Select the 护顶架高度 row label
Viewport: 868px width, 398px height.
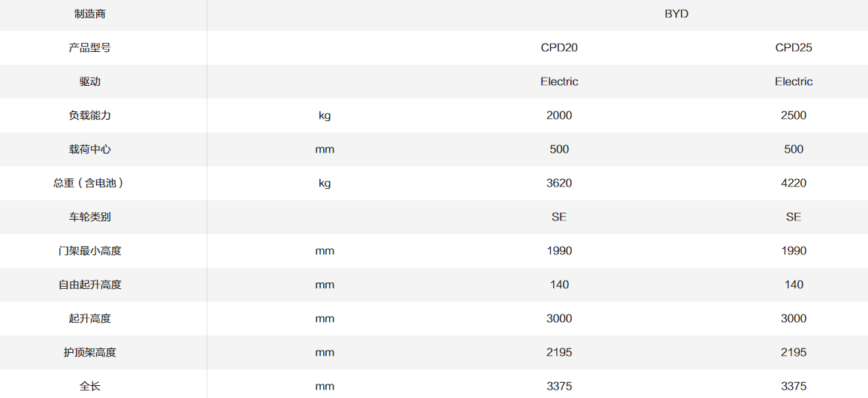point(90,352)
